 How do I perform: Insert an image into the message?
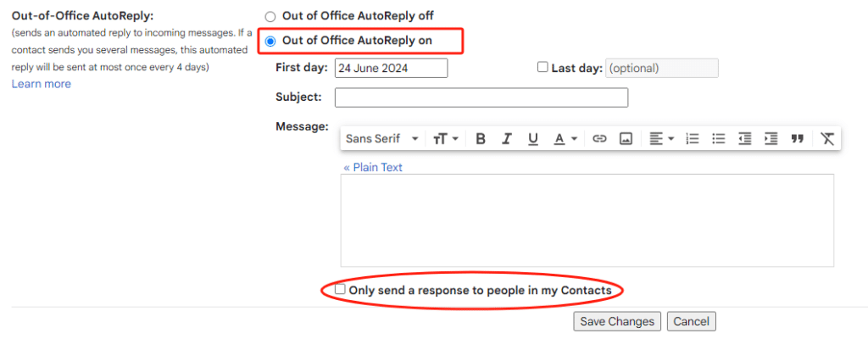[x=626, y=139]
